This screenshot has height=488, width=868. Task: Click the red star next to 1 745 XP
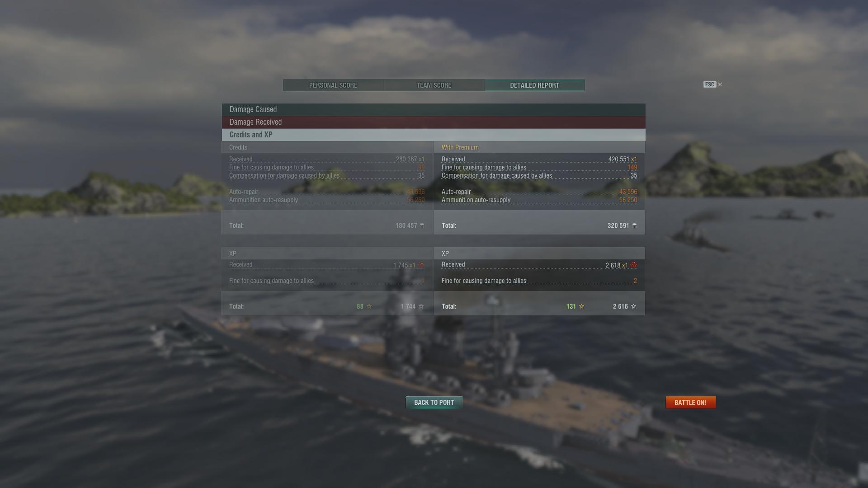(x=421, y=265)
